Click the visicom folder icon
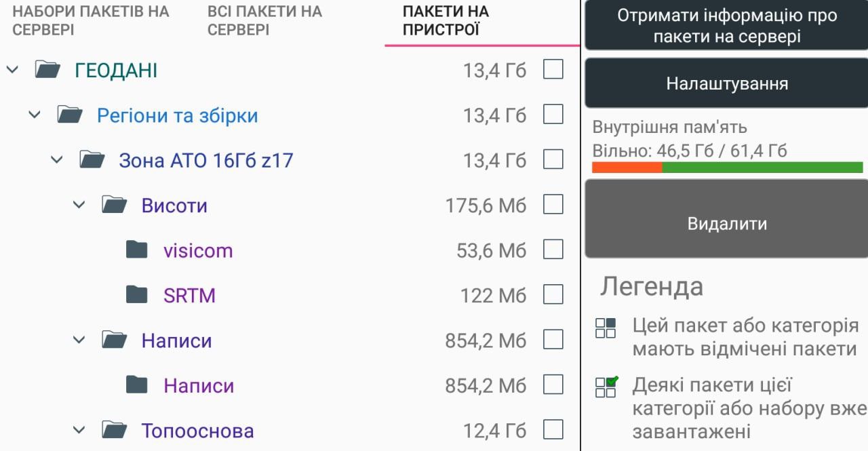 [137, 250]
